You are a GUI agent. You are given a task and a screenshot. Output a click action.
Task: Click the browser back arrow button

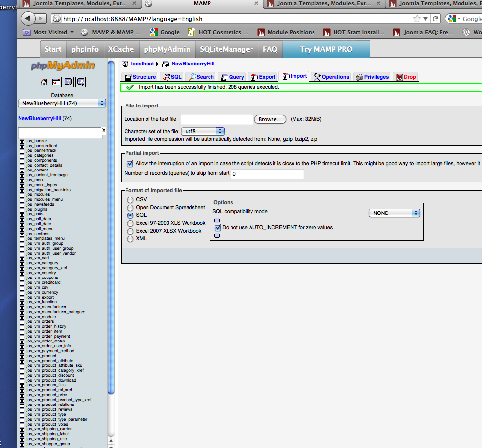point(28,19)
